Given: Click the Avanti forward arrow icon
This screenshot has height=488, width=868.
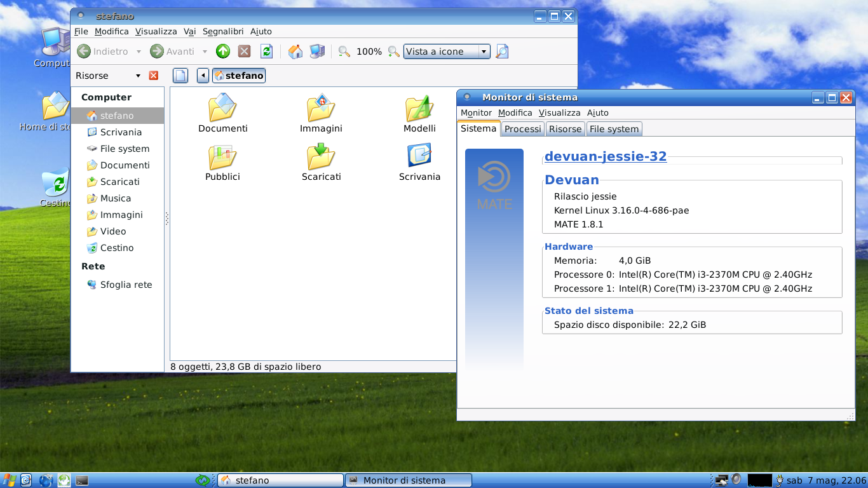Looking at the screenshot, I should 157,51.
